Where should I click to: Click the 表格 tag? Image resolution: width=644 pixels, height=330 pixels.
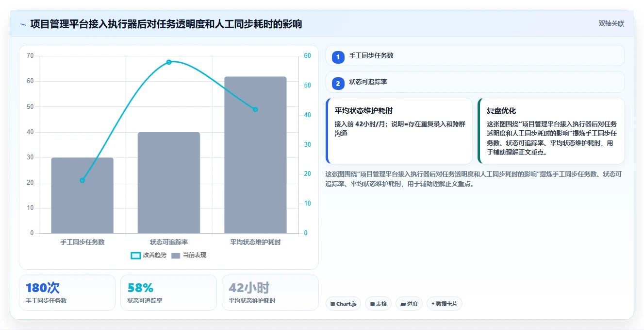click(x=378, y=304)
